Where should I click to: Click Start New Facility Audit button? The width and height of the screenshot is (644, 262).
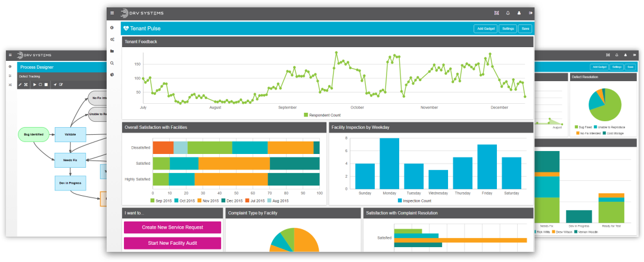173,243
